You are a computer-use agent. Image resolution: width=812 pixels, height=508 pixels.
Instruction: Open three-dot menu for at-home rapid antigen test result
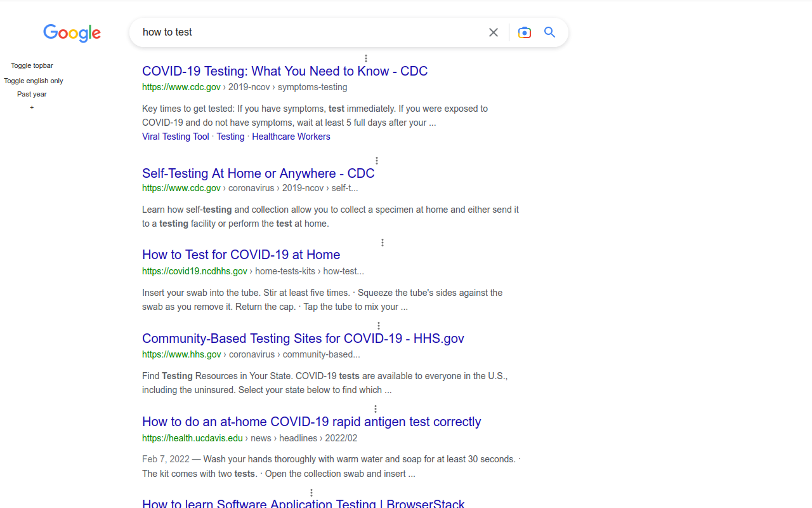(376, 409)
